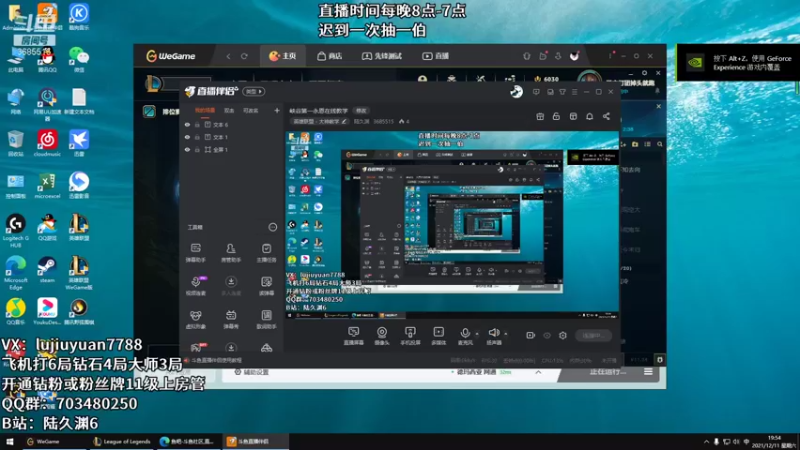Add 摄像头 camera source
800x450 pixels.
pyautogui.click(x=382, y=336)
